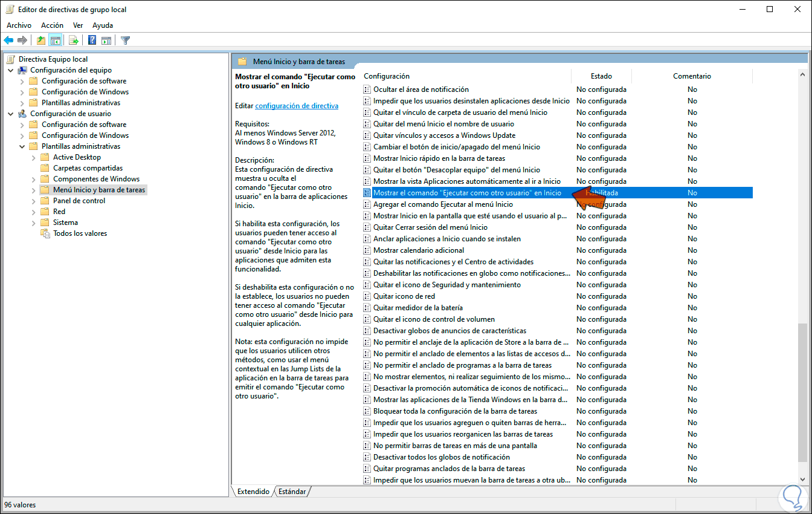The image size is (812, 514).
Task: Click "96 valores" in the status bar
Action: coord(20,505)
